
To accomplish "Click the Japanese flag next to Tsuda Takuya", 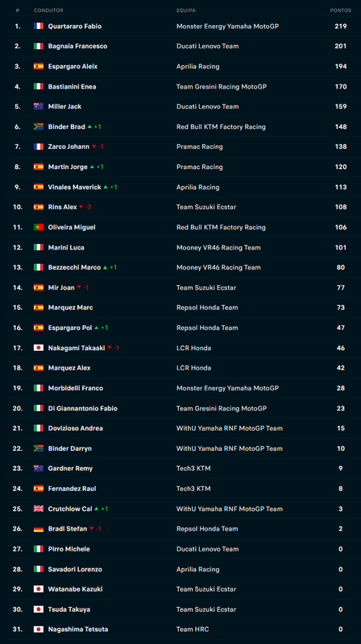I will (x=38, y=609).
